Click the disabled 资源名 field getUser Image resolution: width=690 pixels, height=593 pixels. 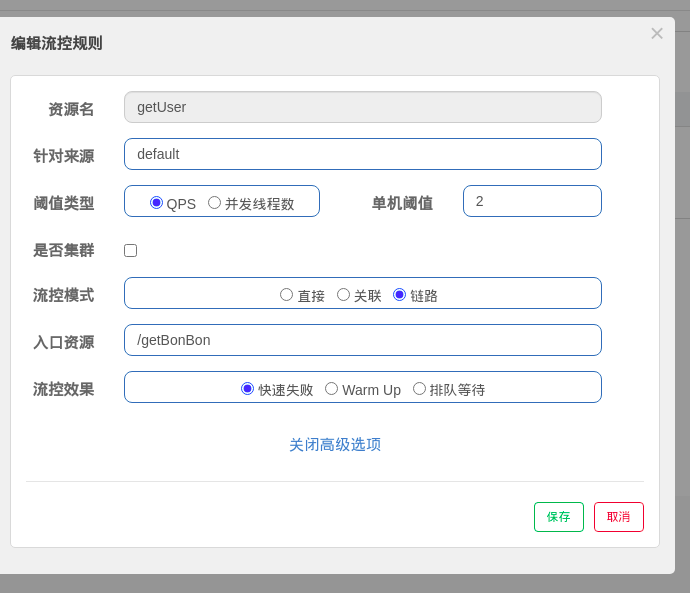363,107
